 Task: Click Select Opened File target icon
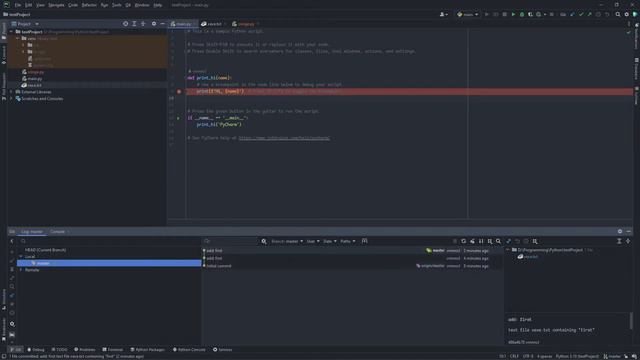tap(125, 24)
